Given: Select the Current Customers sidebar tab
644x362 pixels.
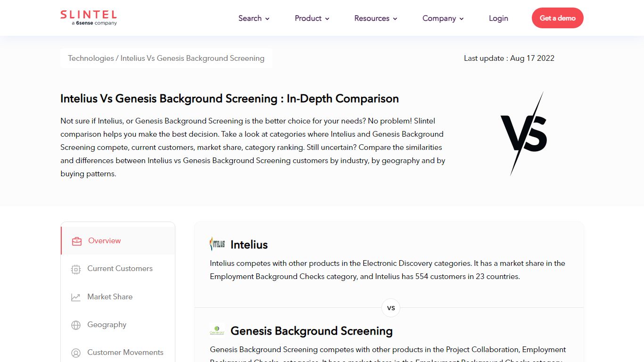Looking at the screenshot, I should tap(118, 269).
